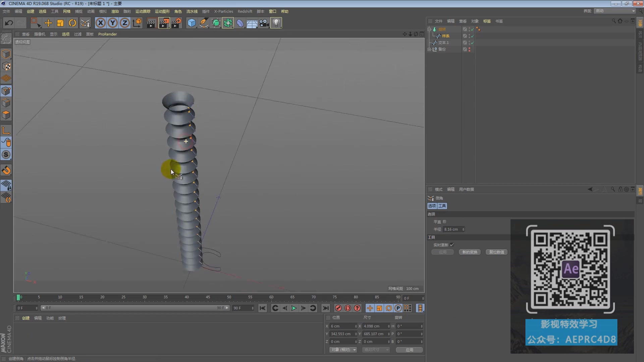Viewport: 644px width, 362px height.
Task: Switch to 工具 tab in properties
Action: (442, 205)
